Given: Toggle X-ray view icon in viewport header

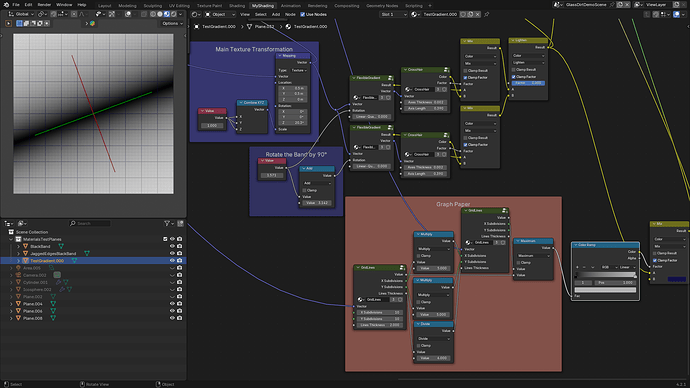Looking at the screenshot, I should tap(144, 14).
